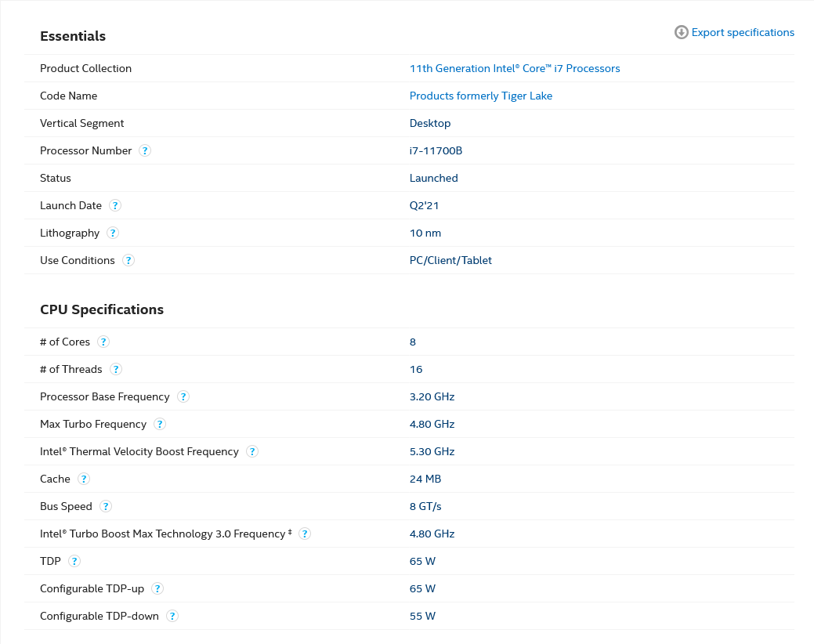Click the TDP help icon
Viewport: 814px width, 644px height.
coord(74,562)
